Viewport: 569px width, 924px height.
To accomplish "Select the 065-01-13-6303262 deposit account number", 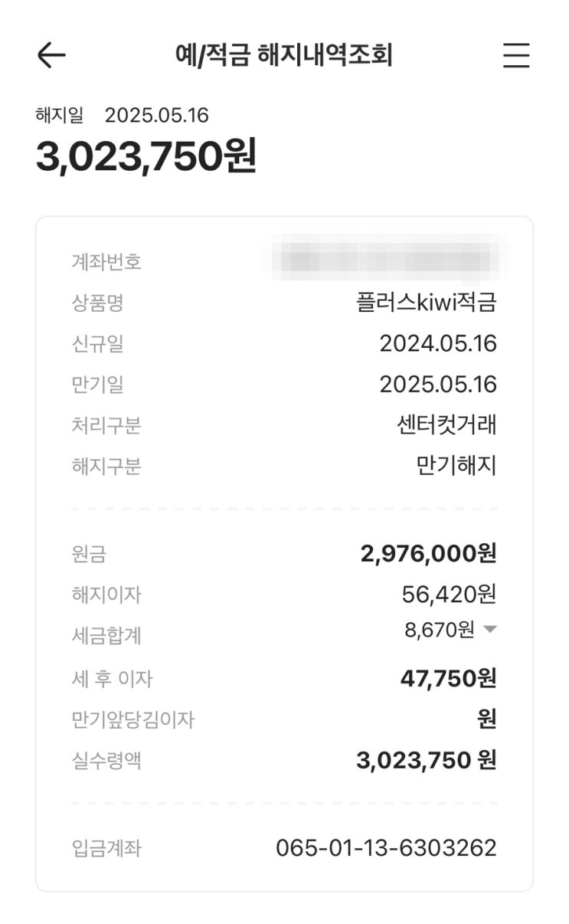I will coord(386,848).
